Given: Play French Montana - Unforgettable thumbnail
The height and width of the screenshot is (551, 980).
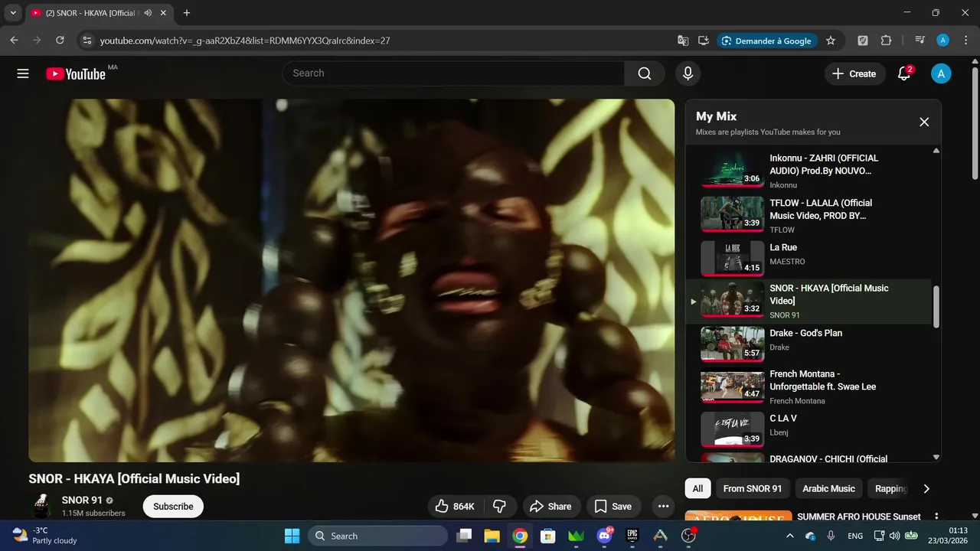Looking at the screenshot, I should pyautogui.click(x=733, y=386).
